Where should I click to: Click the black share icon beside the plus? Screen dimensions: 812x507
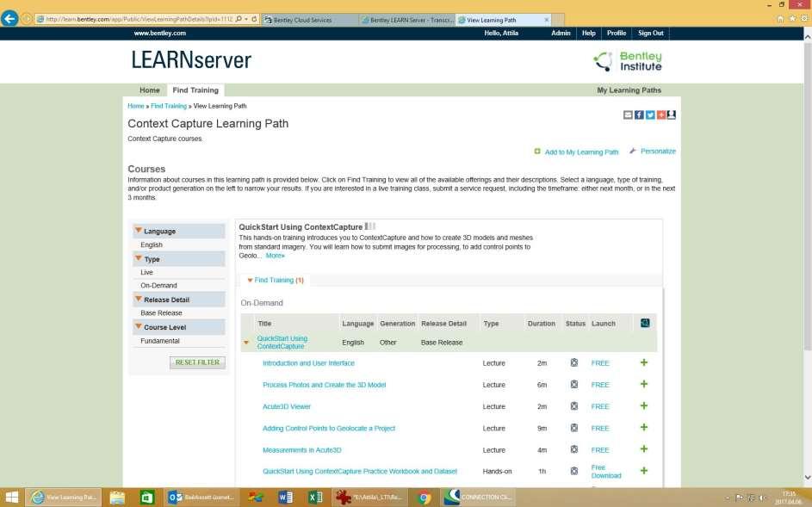(x=671, y=115)
